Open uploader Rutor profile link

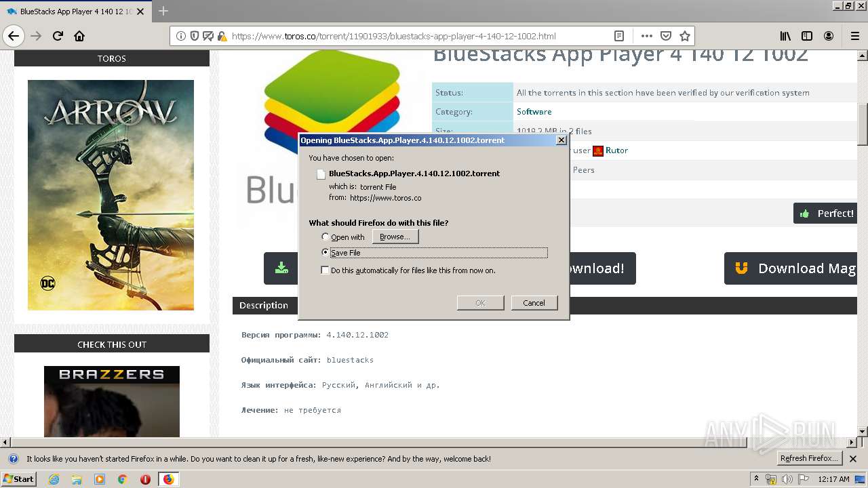click(616, 150)
